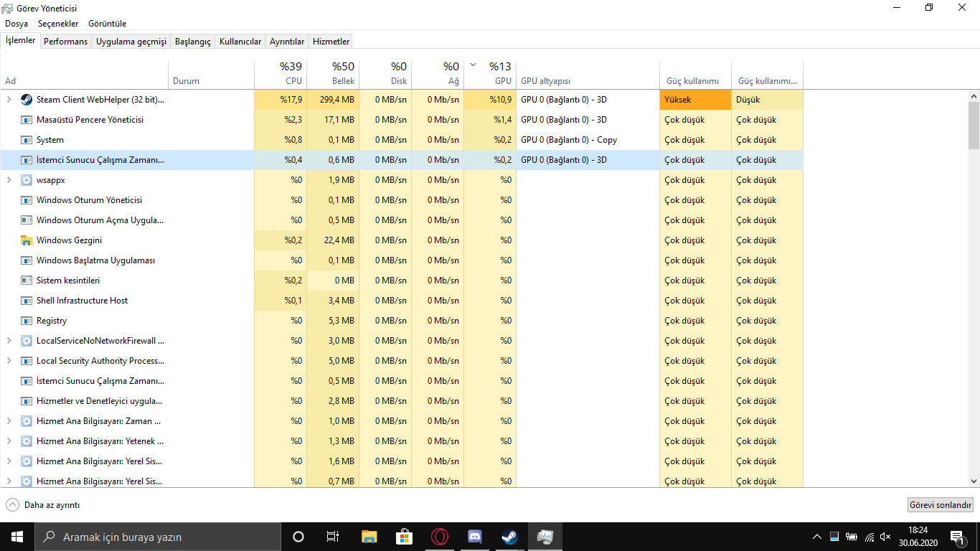The image size is (980, 551).
Task: Switch to the Uygulama geçmişi tab
Action: point(131,42)
